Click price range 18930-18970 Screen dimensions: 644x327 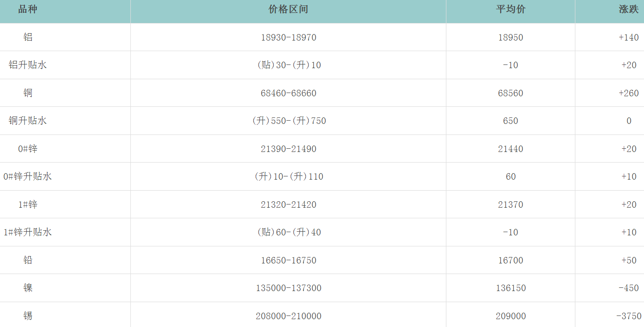click(288, 37)
